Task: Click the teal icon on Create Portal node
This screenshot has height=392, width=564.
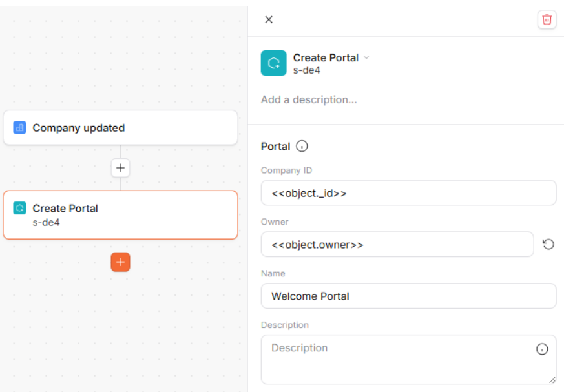Action: pos(19,208)
